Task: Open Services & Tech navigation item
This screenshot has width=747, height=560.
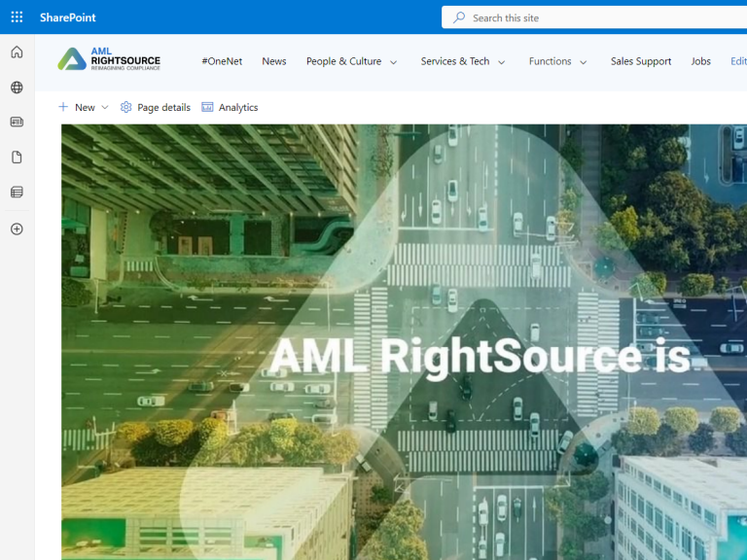Action: coord(455,61)
